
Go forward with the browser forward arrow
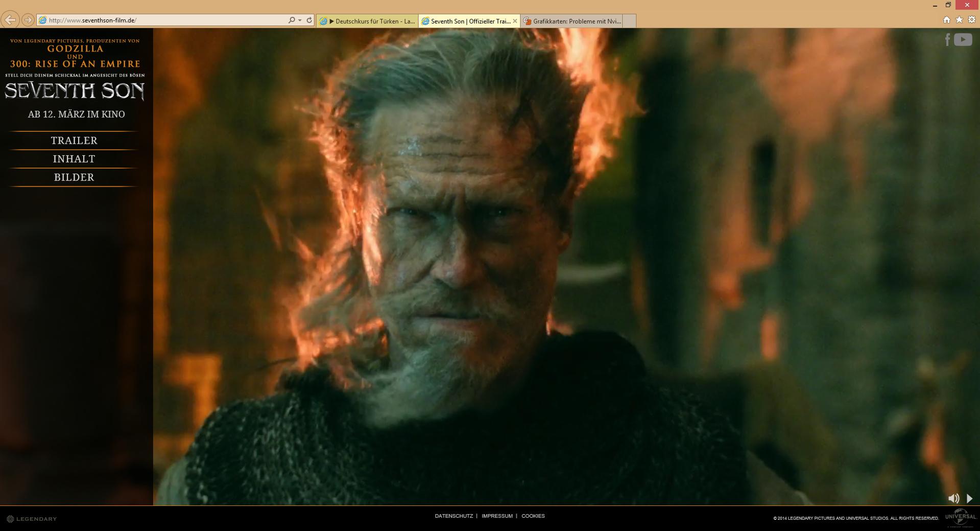[28, 20]
